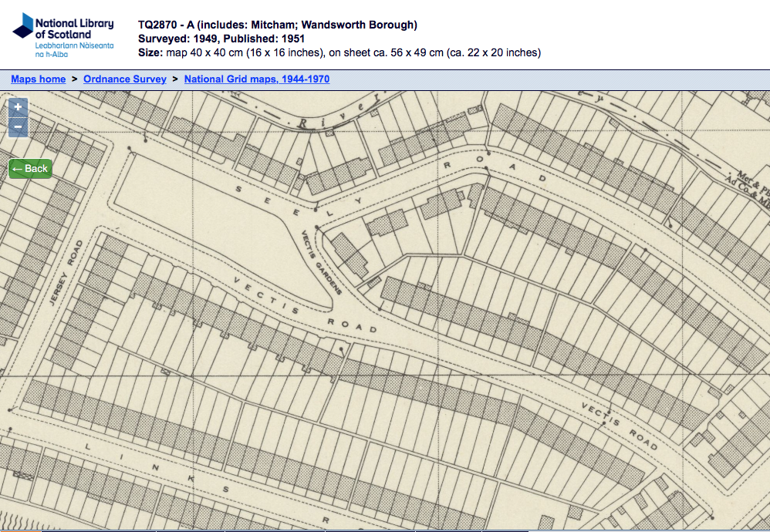Viewport: 770px width, 532px height.
Task: Click the Surveyed 1949, Published 1951 text
Action: [221, 39]
